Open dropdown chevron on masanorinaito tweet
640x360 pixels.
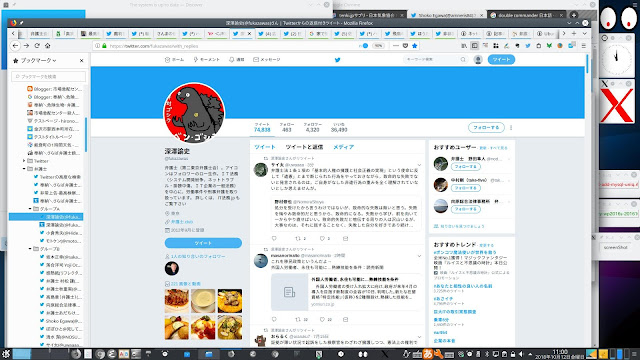419,256
